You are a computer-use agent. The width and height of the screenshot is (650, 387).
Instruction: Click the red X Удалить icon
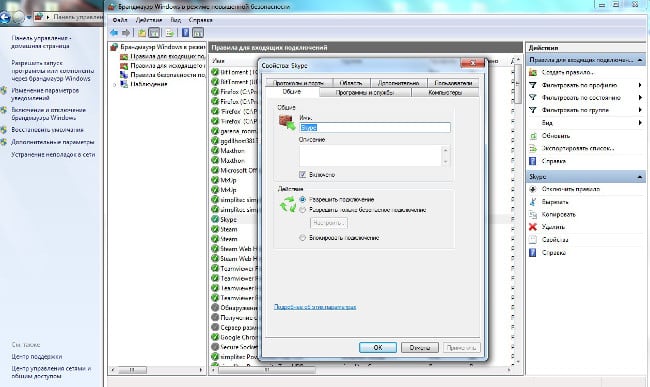[x=533, y=227]
